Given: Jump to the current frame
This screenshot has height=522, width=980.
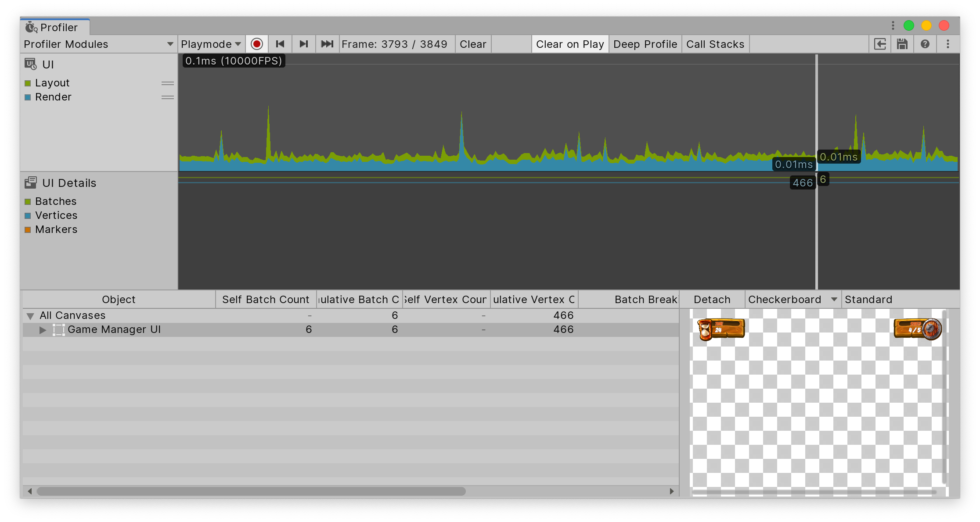Looking at the screenshot, I should [x=327, y=44].
